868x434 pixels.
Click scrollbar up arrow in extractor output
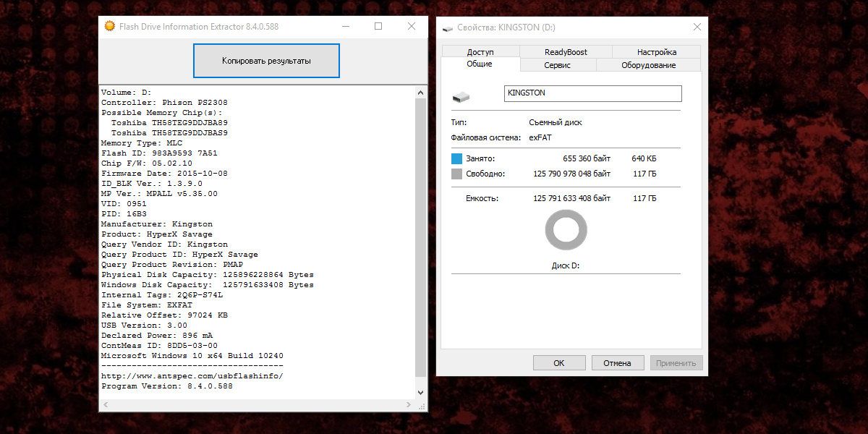(x=421, y=92)
